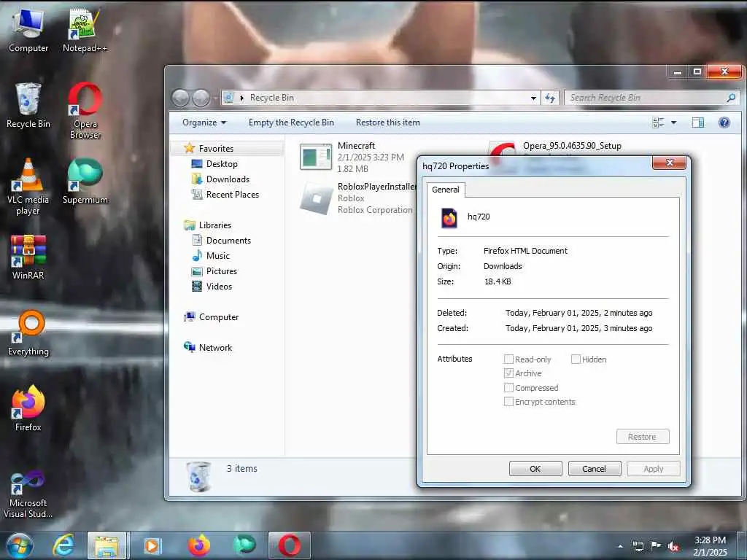This screenshot has width=747, height=560.
Task: Click OK in hq720 Properties
Action: point(535,469)
